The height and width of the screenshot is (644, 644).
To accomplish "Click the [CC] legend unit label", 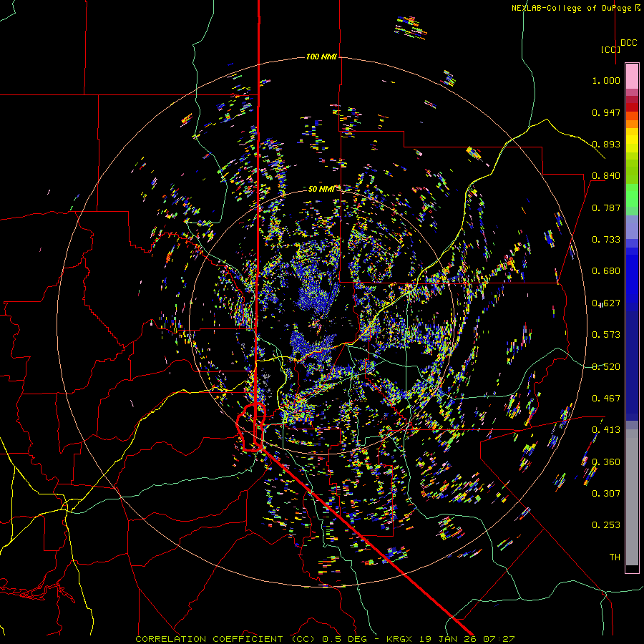I will coord(610,49).
